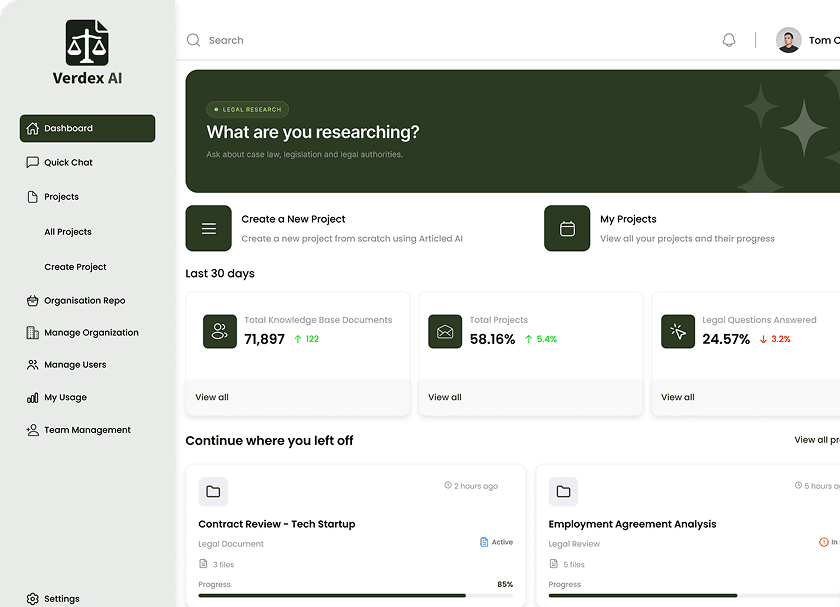This screenshot has height=607, width=840.
Task: Open Employment Agreement Analysis project
Action: tap(632, 524)
